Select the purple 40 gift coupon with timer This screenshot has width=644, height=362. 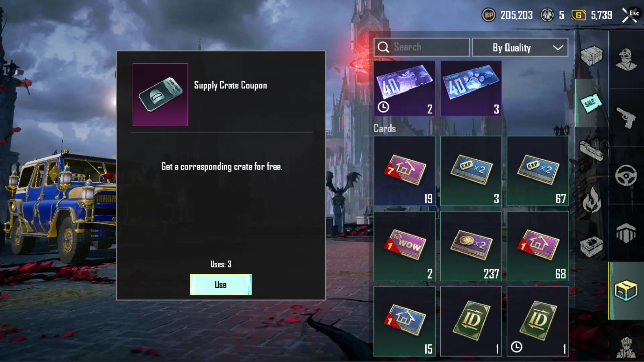(x=405, y=88)
